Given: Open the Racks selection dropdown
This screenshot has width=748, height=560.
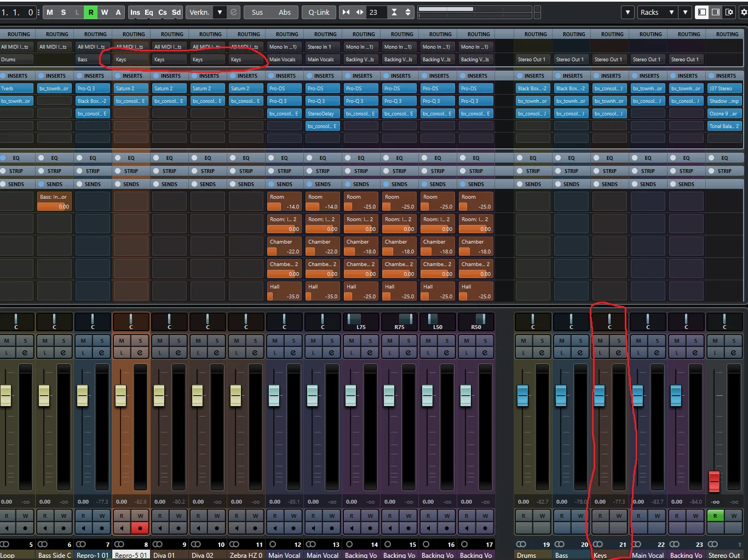Looking at the screenshot, I should coord(657,12).
